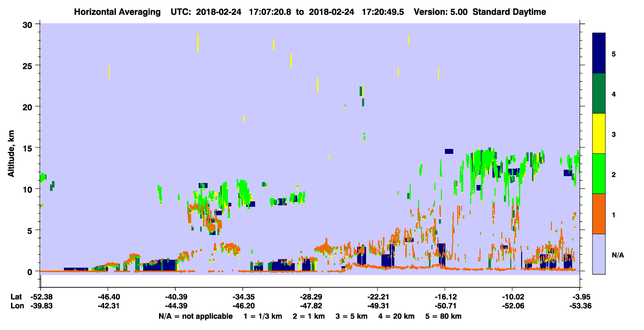
Task: Click longitude value '-46.20'
Action: point(242,306)
